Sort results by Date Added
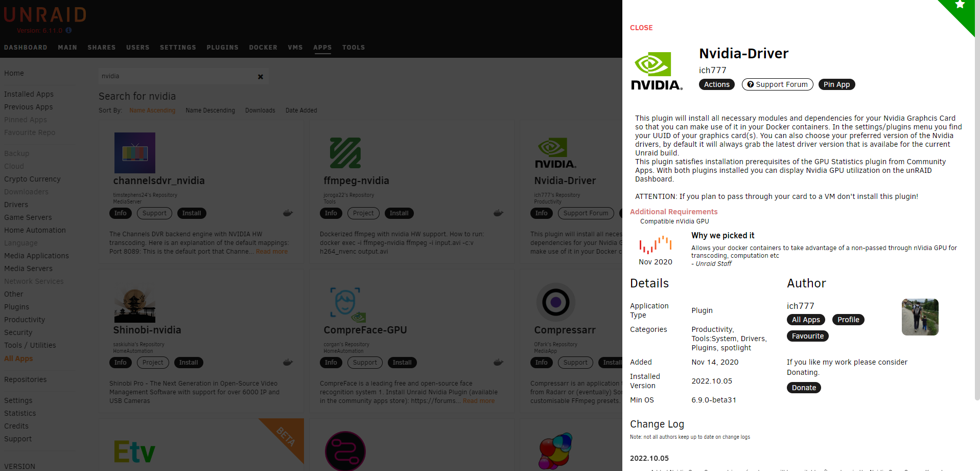The image size is (980, 471). tap(301, 110)
